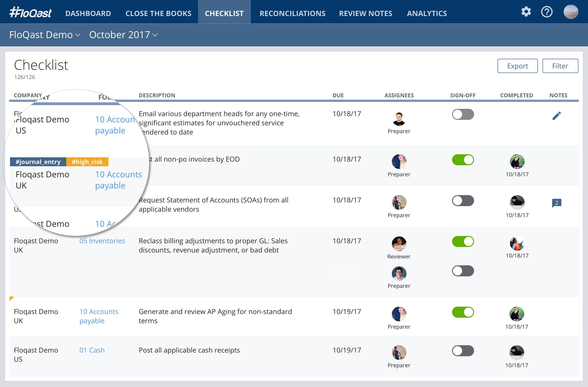Image resolution: width=588 pixels, height=387 pixels.
Task: Click the Preparer avatar for the email department heads task
Action: point(399,118)
